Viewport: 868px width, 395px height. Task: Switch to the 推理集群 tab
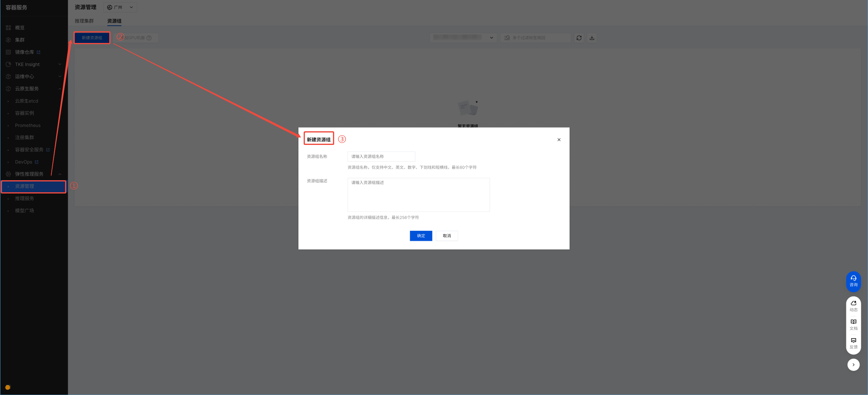click(x=84, y=21)
